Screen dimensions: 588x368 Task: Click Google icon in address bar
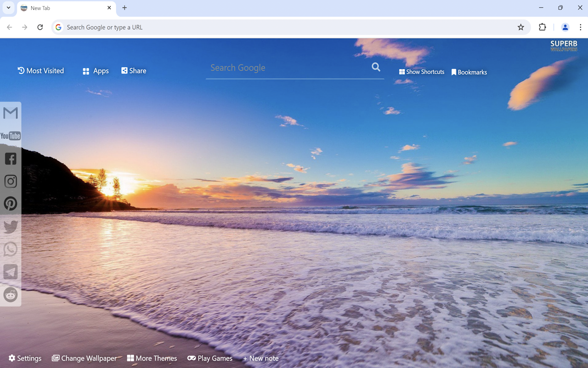(x=58, y=27)
